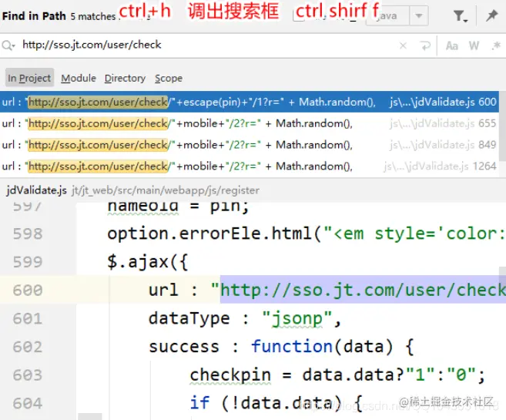The height and width of the screenshot is (420, 506).
Task: Open the search history magnifier dropdown
Action: point(8,45)
